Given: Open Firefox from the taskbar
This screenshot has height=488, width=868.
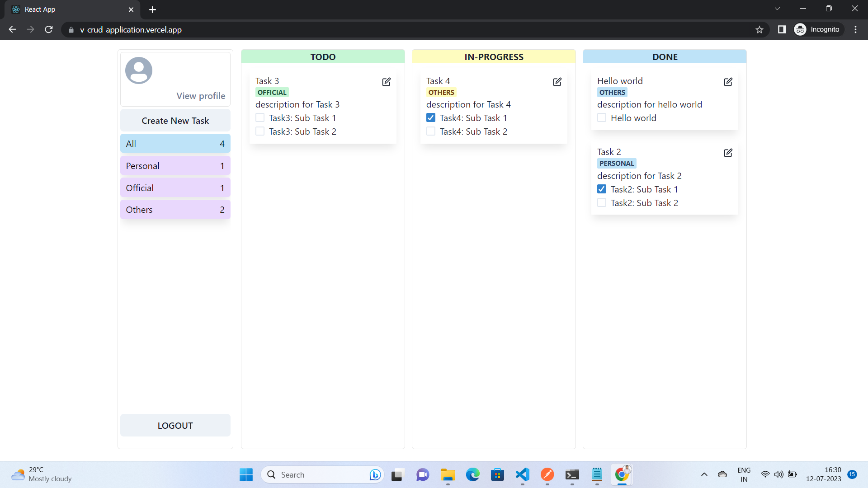Looking at the screenshot, I should pyautogui.click(x=547, y=474).
